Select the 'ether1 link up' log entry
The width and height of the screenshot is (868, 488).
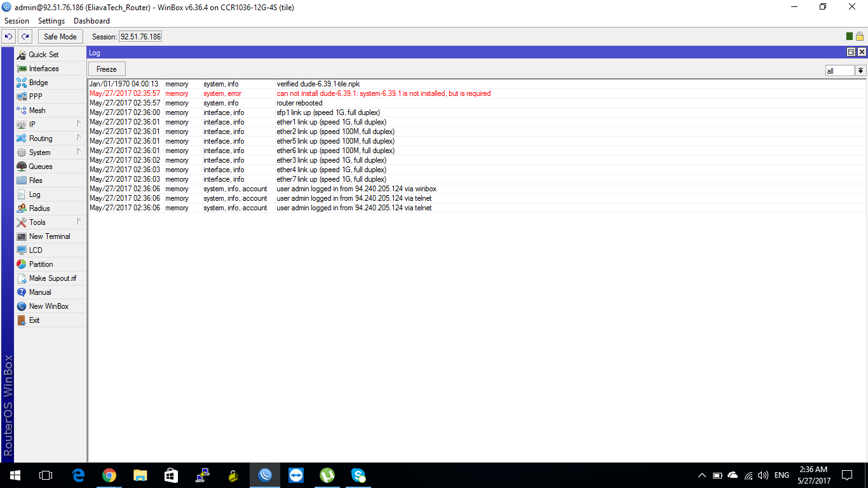click(477, 122)
